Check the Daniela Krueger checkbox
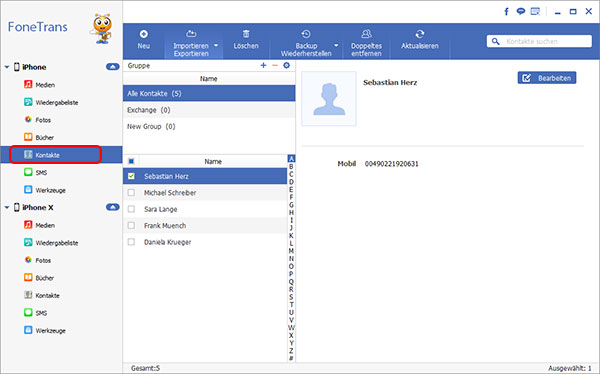Screen dimensions: 600x374 (x=131, y=242)
